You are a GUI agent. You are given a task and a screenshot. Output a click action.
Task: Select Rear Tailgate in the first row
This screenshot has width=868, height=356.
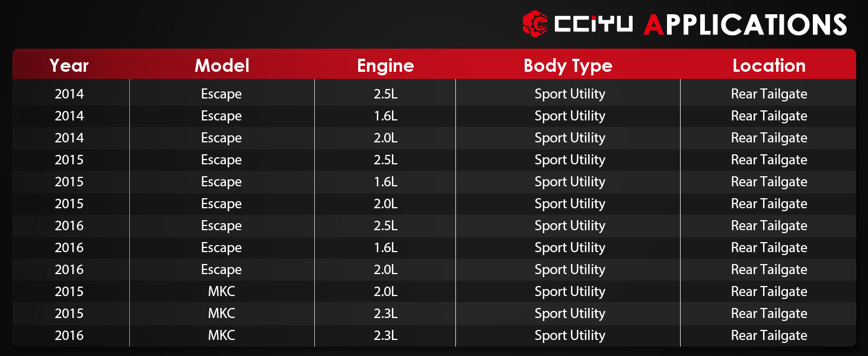pyautogui.click(x=769, y=94)
